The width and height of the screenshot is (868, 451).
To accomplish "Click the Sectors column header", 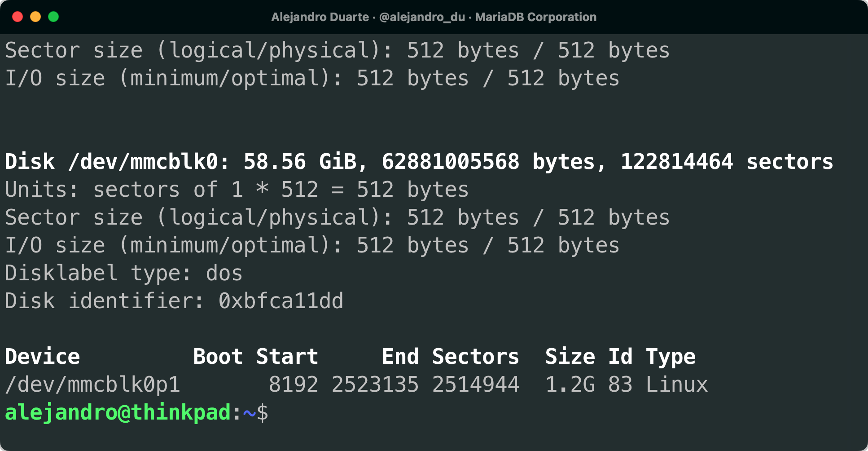I will click(x=475, y=357).
